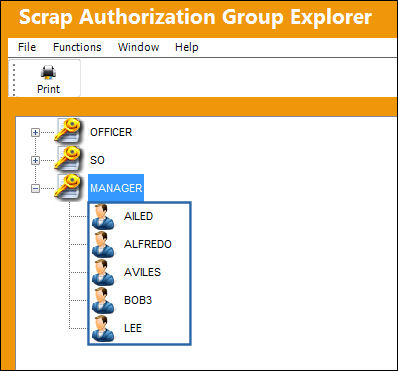Open the Window menu
The width and height of the screenshot is (398, 371).
(138, 47)
